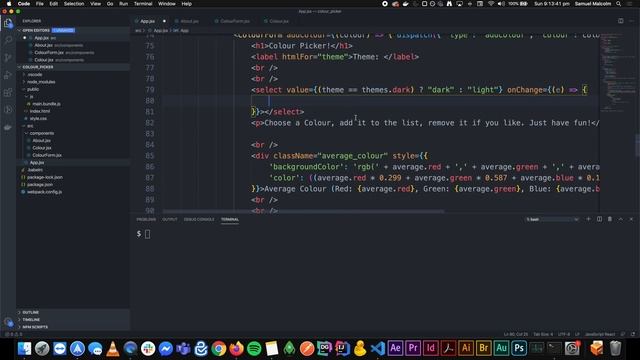Expand the NPM Scripts section

click(x=35, y=327)
